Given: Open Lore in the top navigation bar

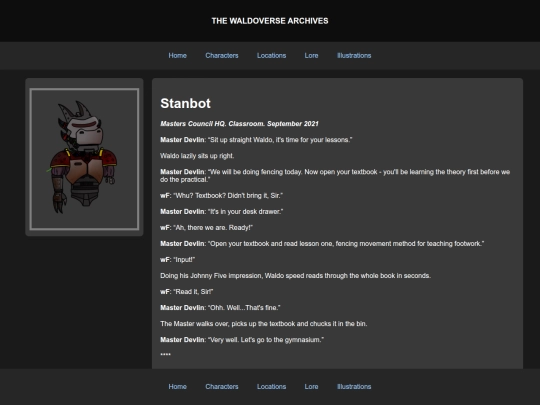Looking at the screenshot, I should tap(311, 55).
